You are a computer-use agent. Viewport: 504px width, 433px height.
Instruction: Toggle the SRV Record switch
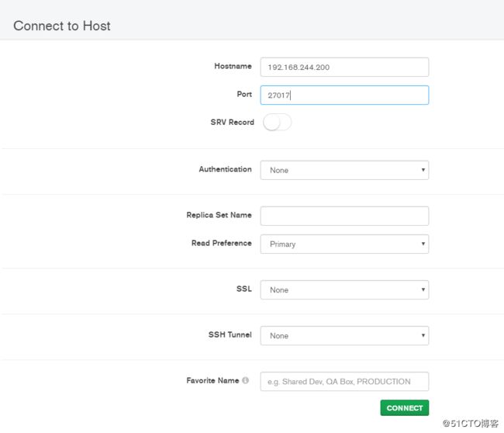[x=277, y=123]
